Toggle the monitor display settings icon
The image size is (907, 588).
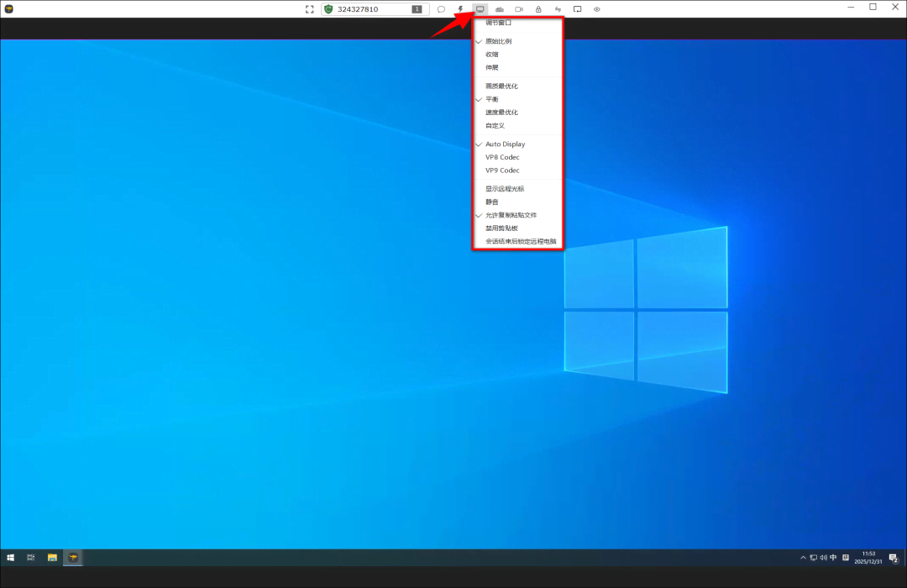pos(480,9)
